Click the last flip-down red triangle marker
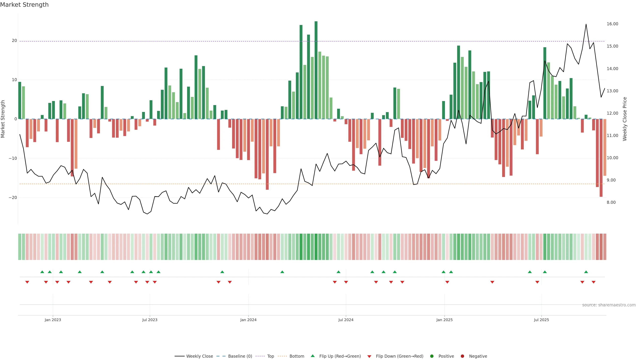 (x=594, y=282)
